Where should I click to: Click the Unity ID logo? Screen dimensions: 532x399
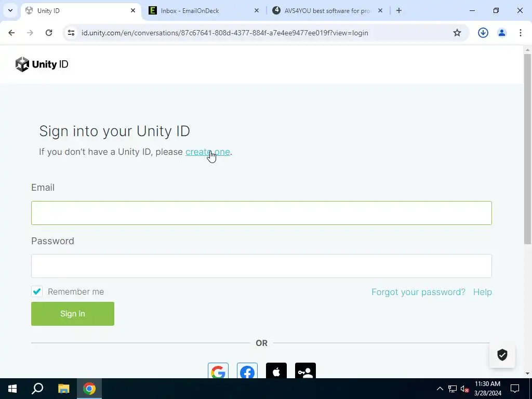[42, 64]
